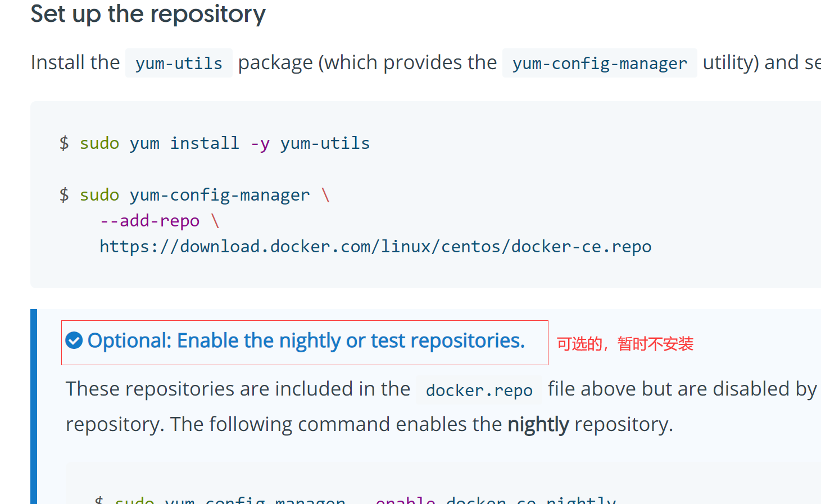Click the enable docker-ce-nightly command
This screenshot has width=821, height=504.
355,500
